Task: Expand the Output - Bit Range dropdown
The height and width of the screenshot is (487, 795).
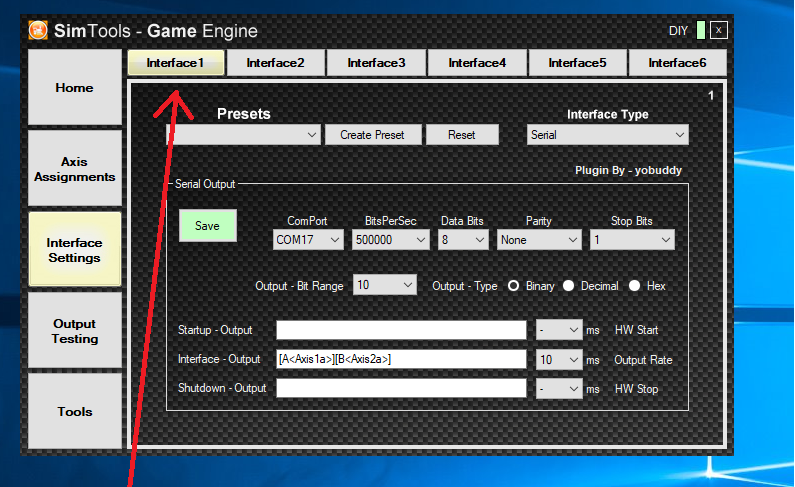Action: [x=385, y=285]
